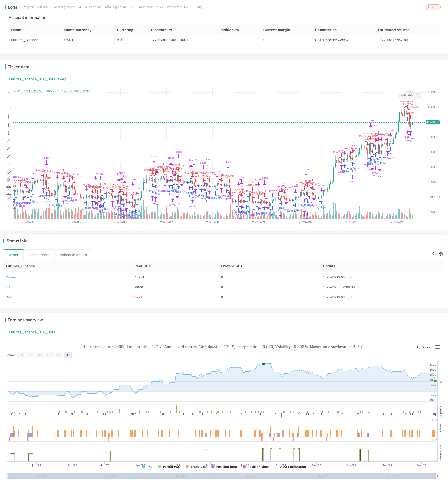Switch to the Open orders tab
The image size is (448, 486).
tap(39, 255)
